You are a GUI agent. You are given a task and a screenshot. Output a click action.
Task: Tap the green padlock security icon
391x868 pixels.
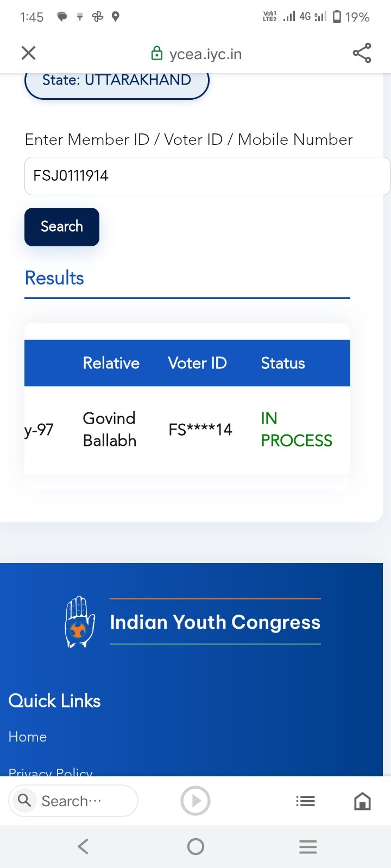coord(156,54)
